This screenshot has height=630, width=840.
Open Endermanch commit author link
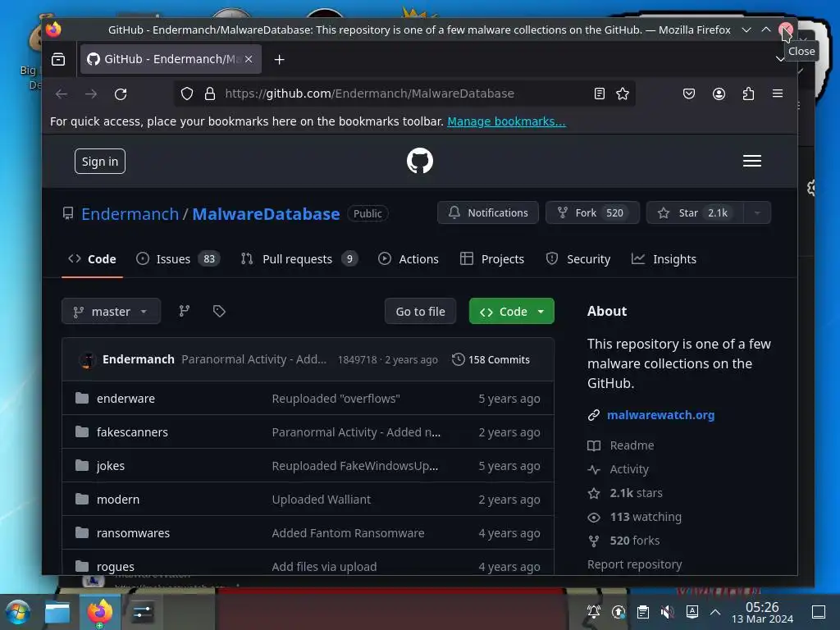coord(138,359)
